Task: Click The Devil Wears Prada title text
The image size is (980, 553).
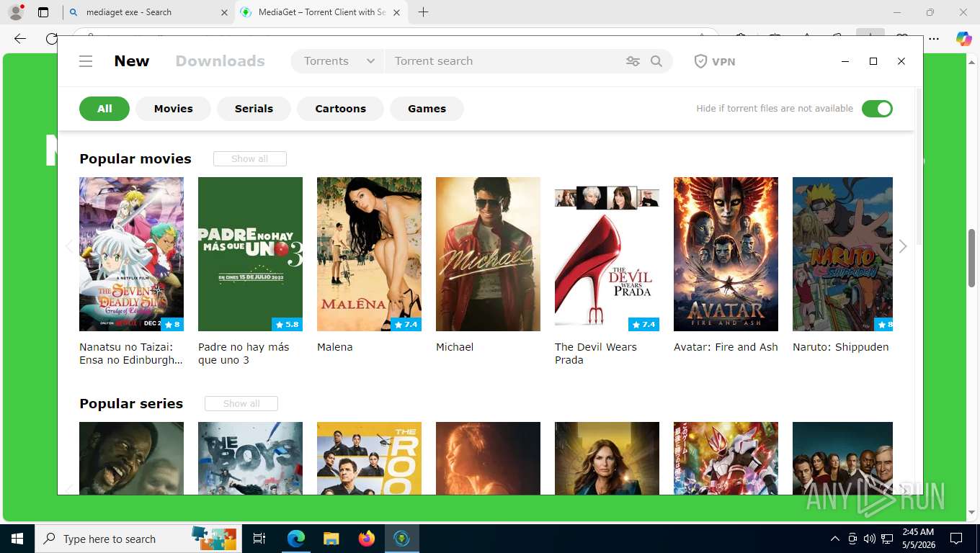Action: tap(596, 354)
